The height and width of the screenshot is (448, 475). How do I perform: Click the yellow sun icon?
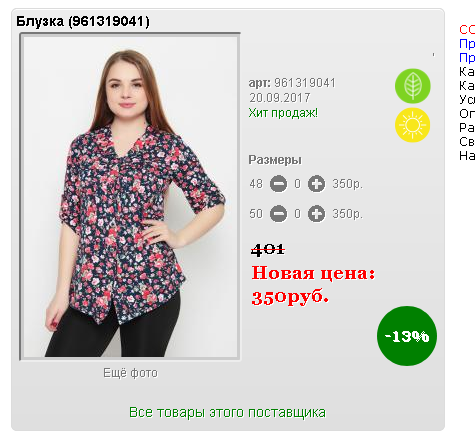coord(413,125)
